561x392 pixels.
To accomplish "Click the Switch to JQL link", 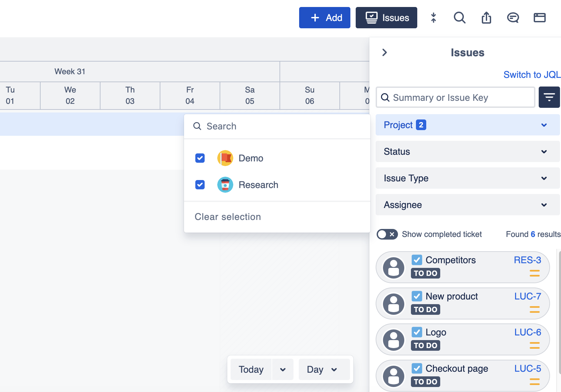I will tap(532, 75).
